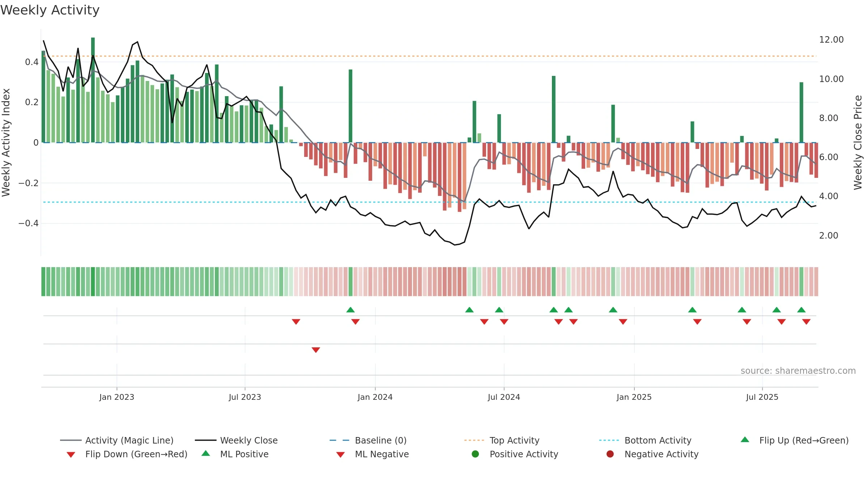The width and height of the screenshot is (868, 488).
Task: Click the Activity (Magic Line) legend entry
Action: [117, 440]
